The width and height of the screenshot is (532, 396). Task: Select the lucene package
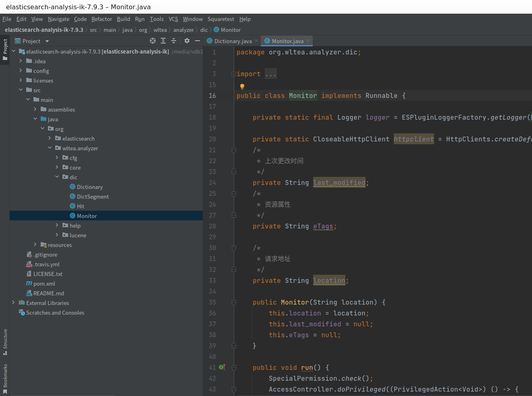click(78, 235)
